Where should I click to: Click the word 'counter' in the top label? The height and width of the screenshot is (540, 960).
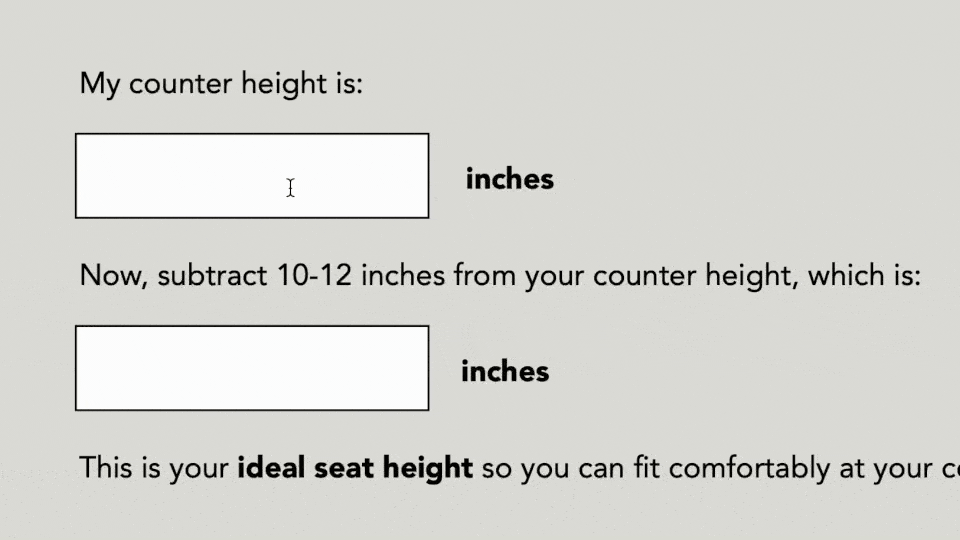pos(181,83)
